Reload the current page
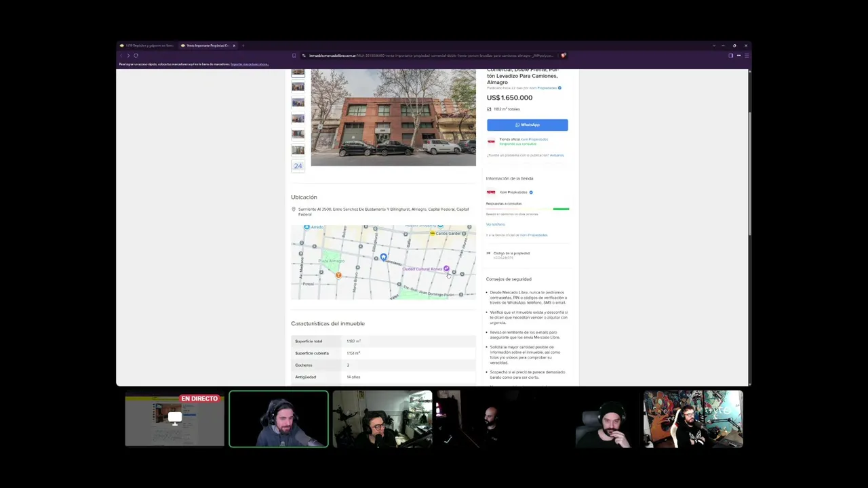 coord(136,56)
